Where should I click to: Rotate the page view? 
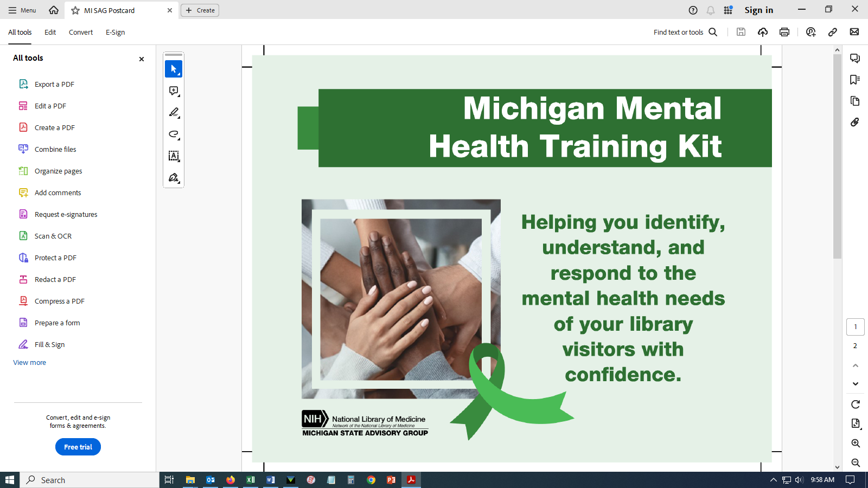(856, 404)
